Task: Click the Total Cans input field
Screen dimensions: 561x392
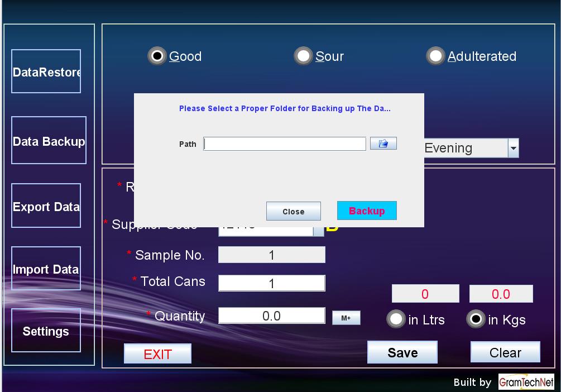Action: (x=271, y=283)
